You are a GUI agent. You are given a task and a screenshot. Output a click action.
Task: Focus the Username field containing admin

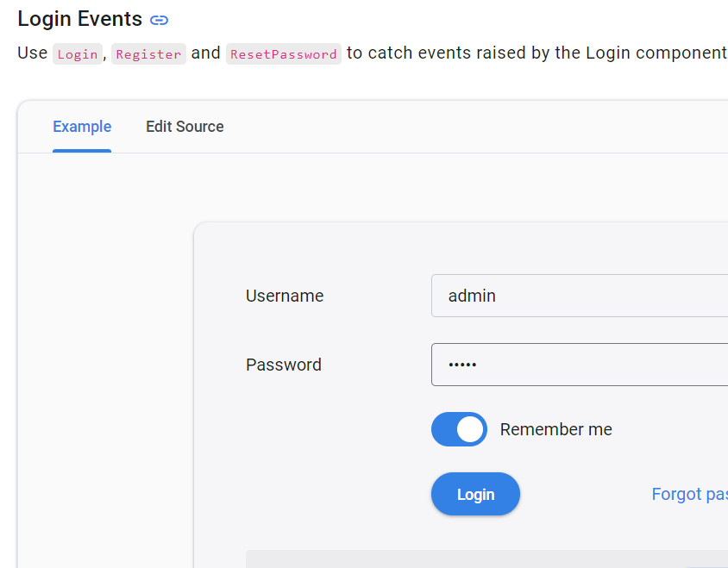[580, 296]
